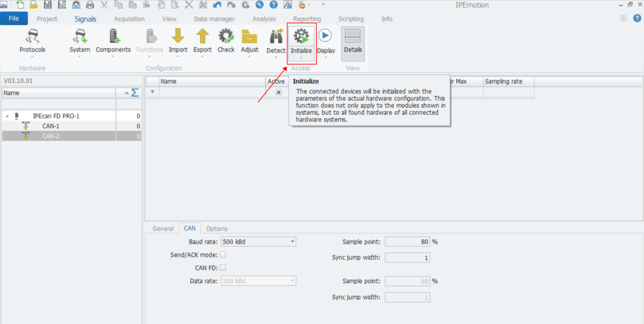644x324 pixels.
Task: Click the Adjust folder icon
Action: point(250,37)
